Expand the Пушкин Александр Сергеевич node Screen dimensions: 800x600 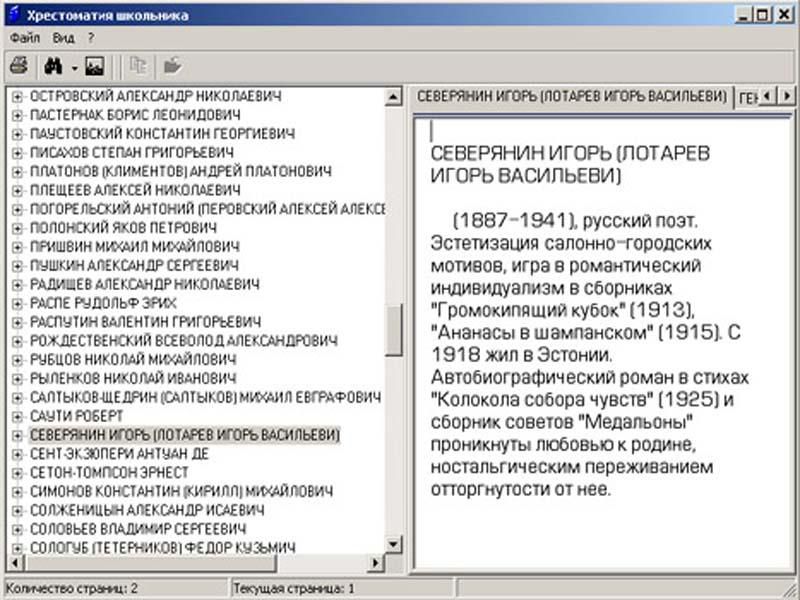point(17,265)
